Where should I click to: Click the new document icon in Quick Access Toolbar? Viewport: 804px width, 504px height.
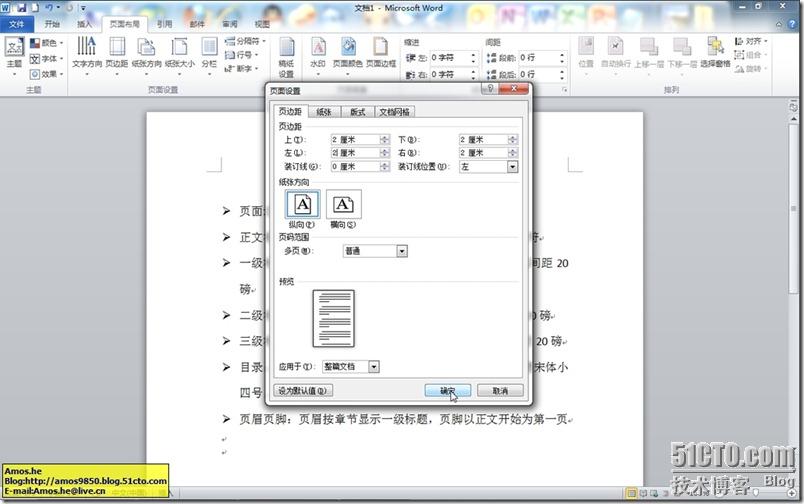pyautogui.click(x=35, y=8)
